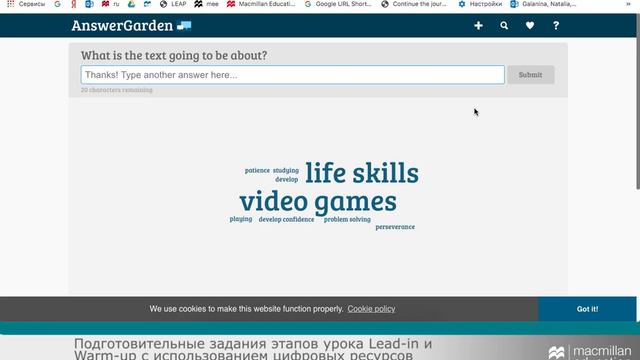Click 'patience' in word cloud
This screenshot has height=360, width=640.
point(257,171)
